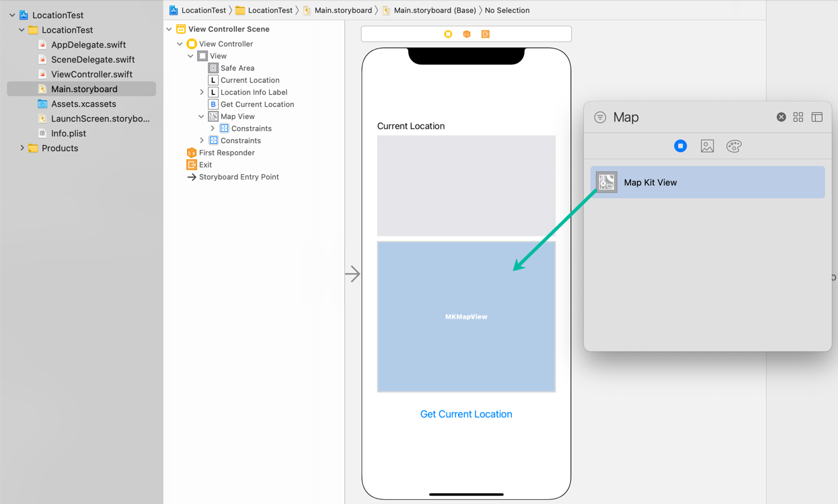
Task: Click the library filter icon
Action: pos(600,118)
